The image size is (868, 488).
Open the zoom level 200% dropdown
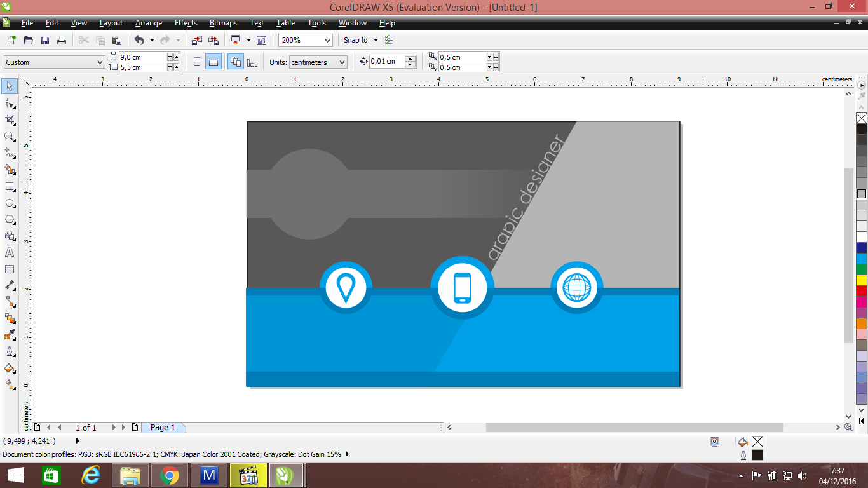(328, 40)
